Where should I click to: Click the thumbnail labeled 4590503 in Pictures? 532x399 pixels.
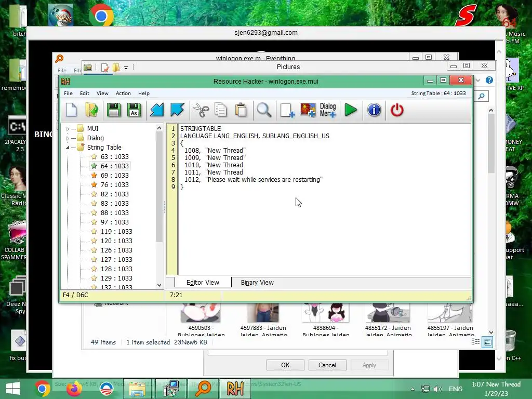200,313
